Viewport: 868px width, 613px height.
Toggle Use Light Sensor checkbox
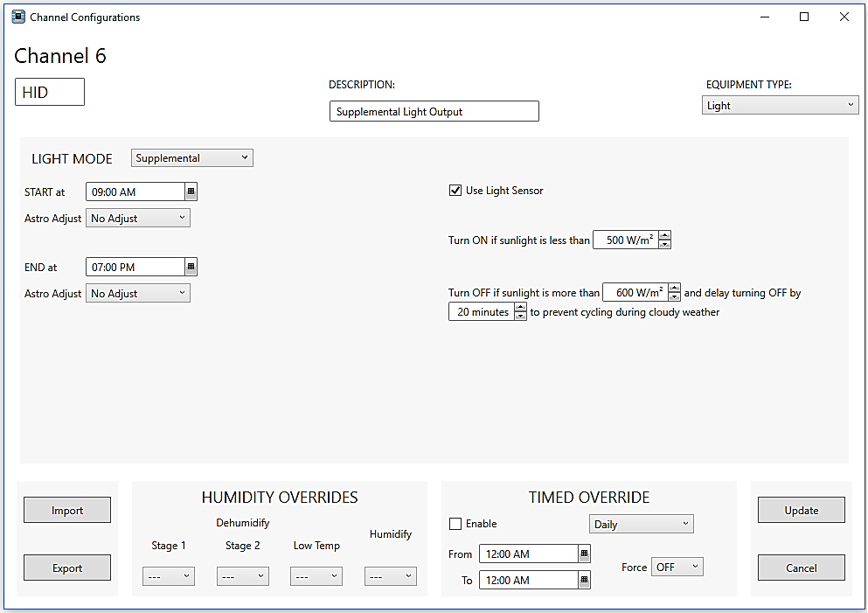coord(455,191)
